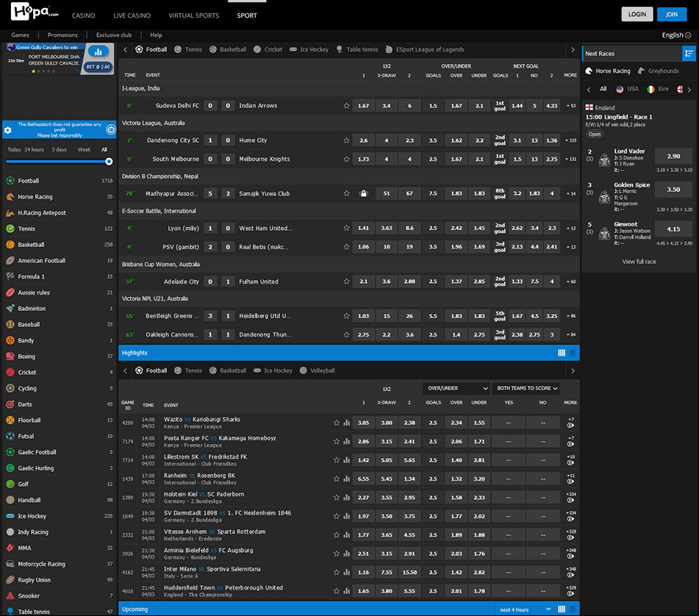The height and width of the screenshot is (616, 699).
Task: Expand +53 more markets for Sudeva Delhi FC
Action: (570, 106)
